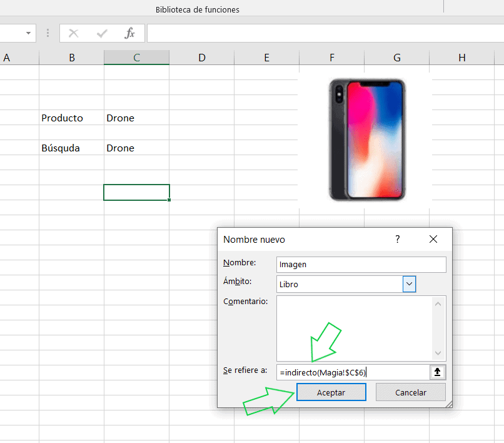Expand the Ámbito dropdown showing Libro
The image size is (504, 443).
pyautogui.click(x=409, y=284)
